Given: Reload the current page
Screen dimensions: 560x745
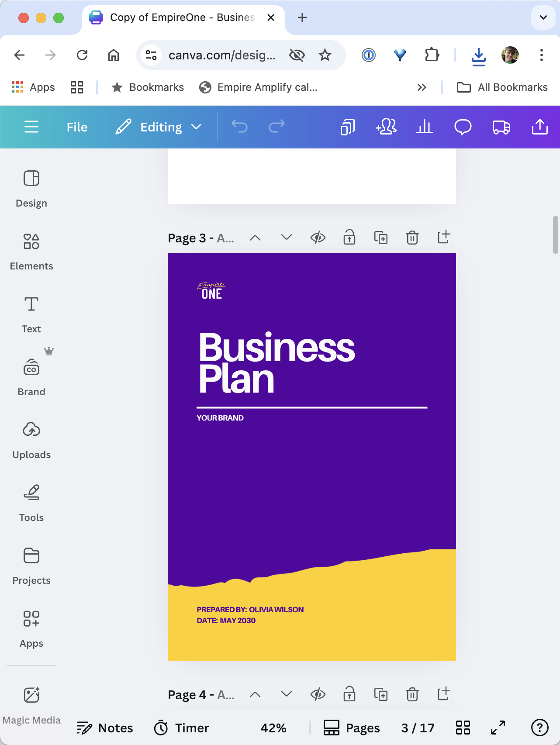Looking at the screenshot, I should [82, 55].
